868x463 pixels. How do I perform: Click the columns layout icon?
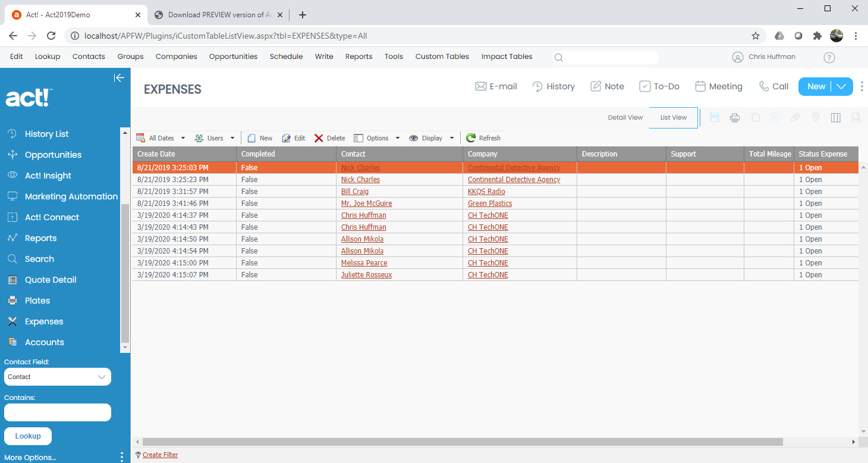click(x=836, y=118)
